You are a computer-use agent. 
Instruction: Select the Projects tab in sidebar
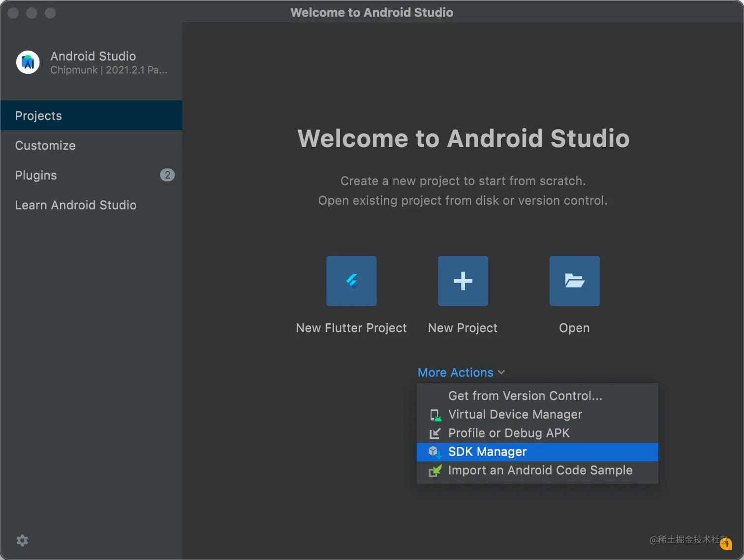pos(92,116)
